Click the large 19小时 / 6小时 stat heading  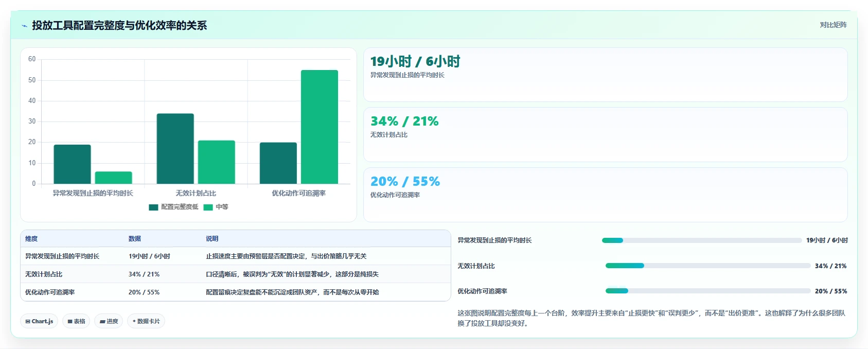click(415, 62)
